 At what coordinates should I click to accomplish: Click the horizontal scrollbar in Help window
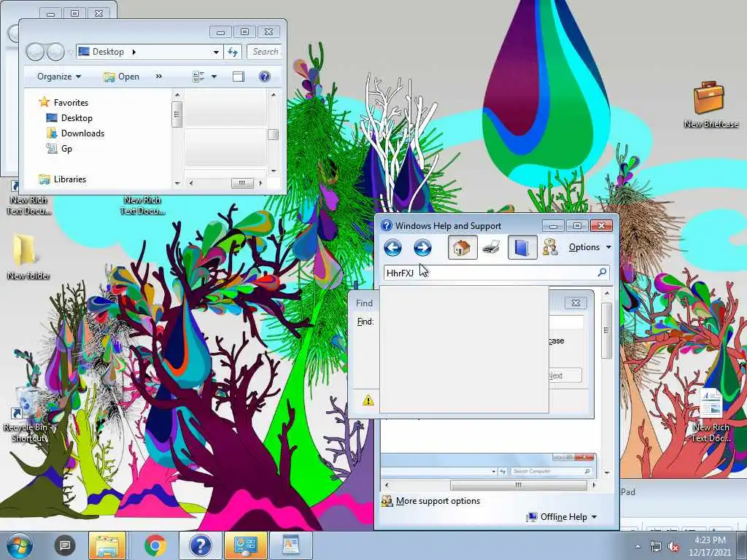(x=519, y=485)
